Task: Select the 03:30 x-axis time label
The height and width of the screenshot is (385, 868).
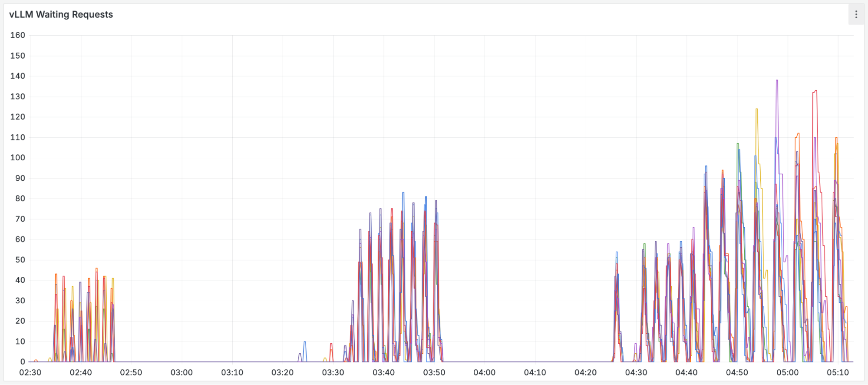Action: tap(333, 372)
